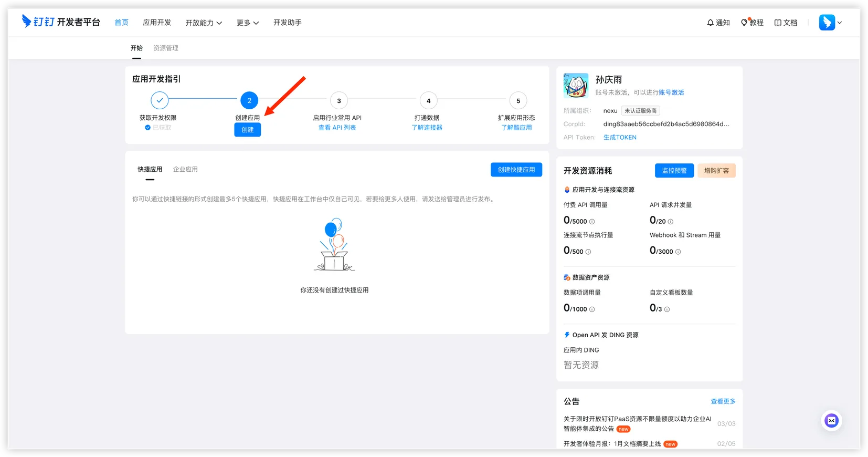
Task: Click the empty-state balloon box illustration
Action: [x=334, y=245]
